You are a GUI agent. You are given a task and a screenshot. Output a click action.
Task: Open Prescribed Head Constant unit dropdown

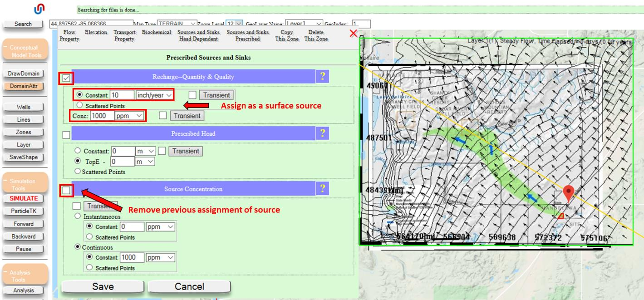pos(146,151)
